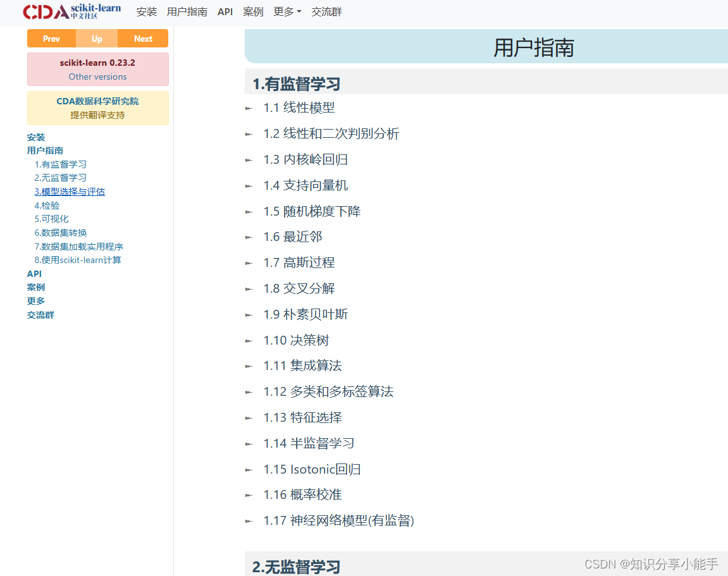Expand the 1.4 支持向量机 section arrow
728x576 pixels.
tap(247, 185)
